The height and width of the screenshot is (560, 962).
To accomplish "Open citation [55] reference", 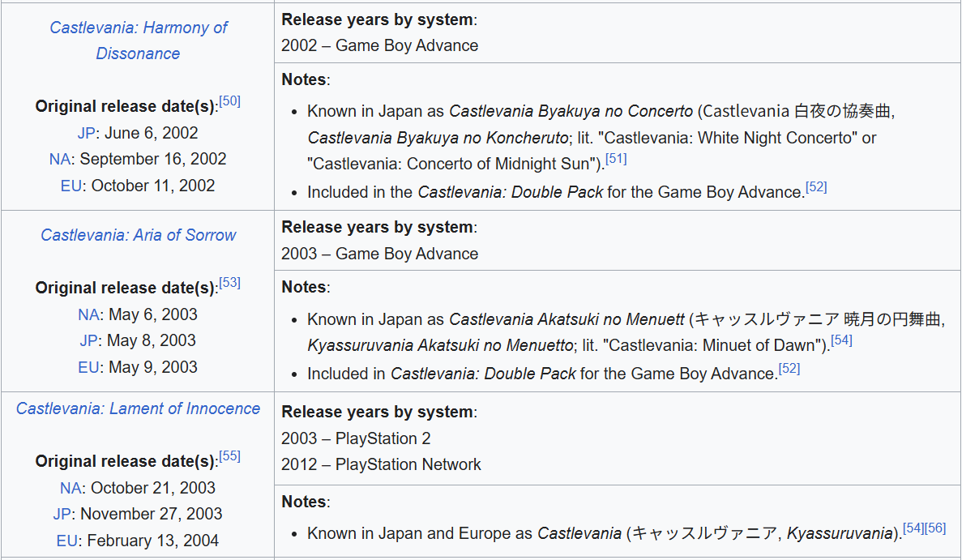I will pyautogui.click(x=229, y=456).
